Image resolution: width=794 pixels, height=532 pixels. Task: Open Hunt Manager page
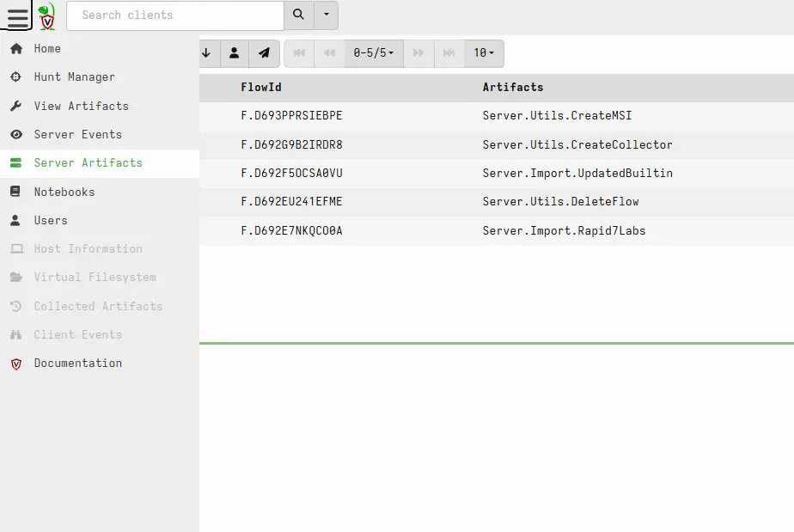(x=100, y=77)
